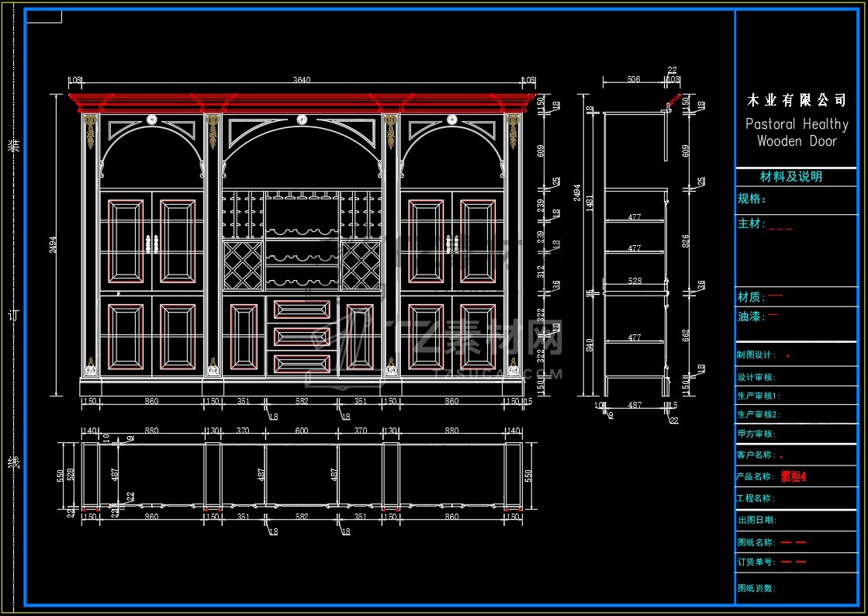868x616 pixels.
Task: Click the company title '木业有限公司'
Action: pyautogui.click(x=796, y=100)
